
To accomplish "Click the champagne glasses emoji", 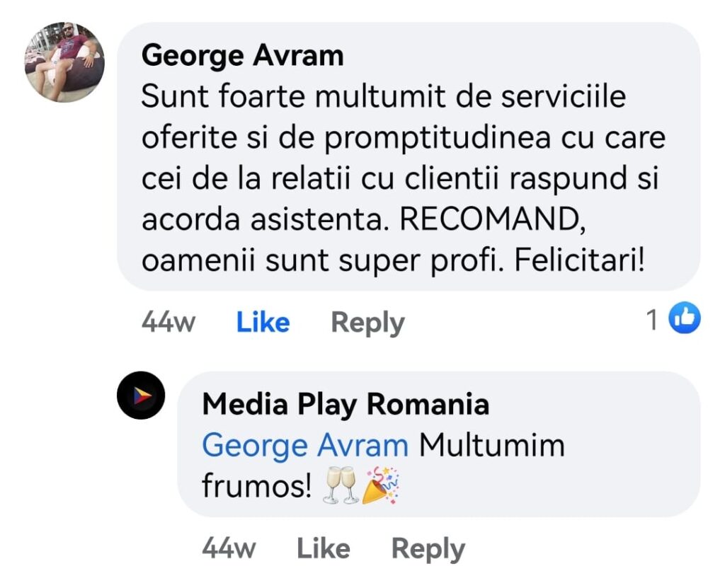I will click(x=341, y=488).
